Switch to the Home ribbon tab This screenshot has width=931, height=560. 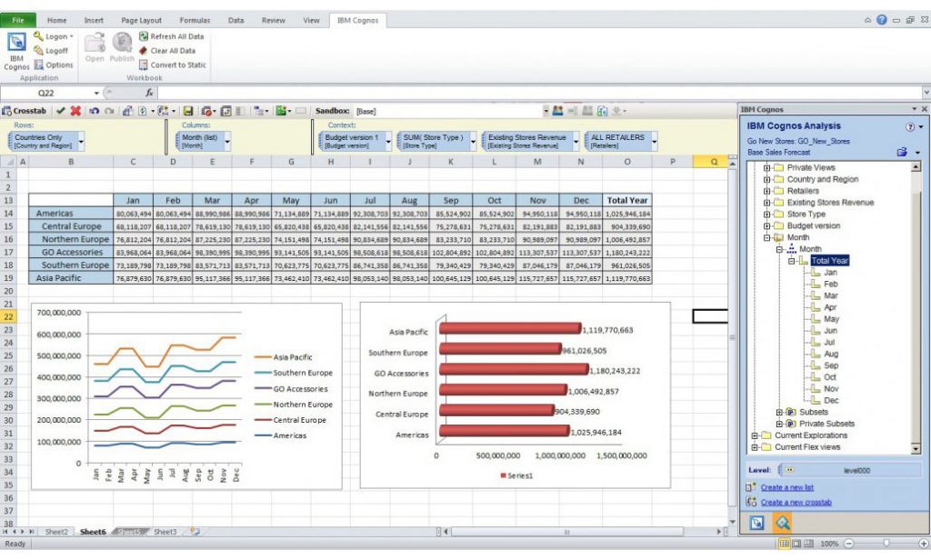(57, 20)
